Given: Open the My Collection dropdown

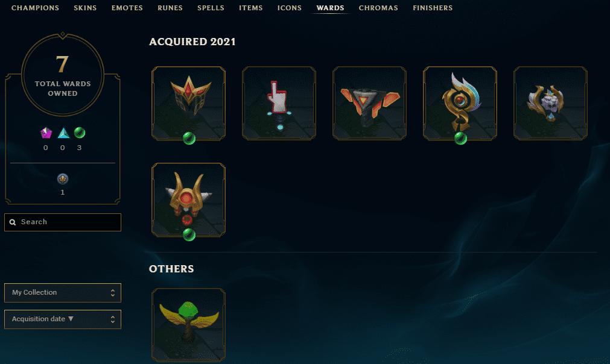Looking at the screenshot, I should [63, 292].
